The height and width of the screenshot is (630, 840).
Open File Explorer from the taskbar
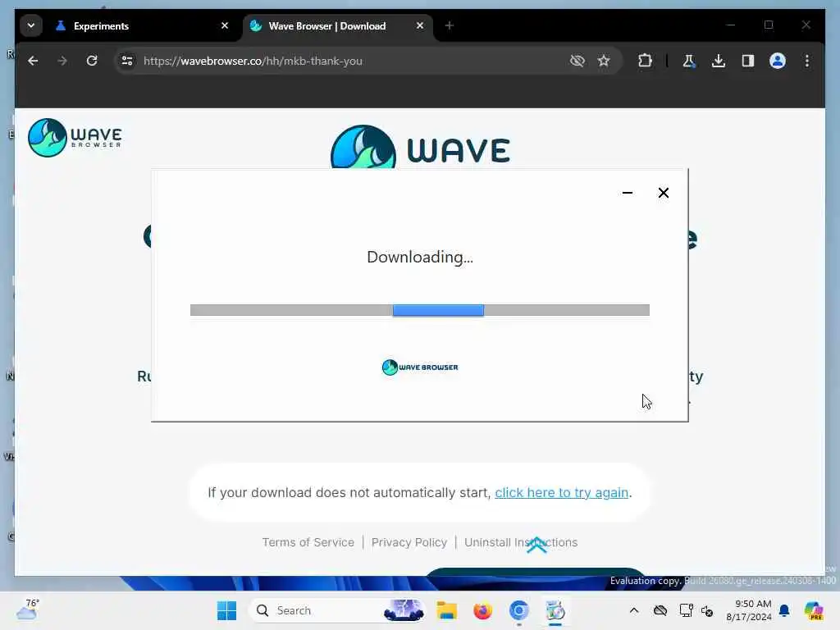(x=446, y=610)
